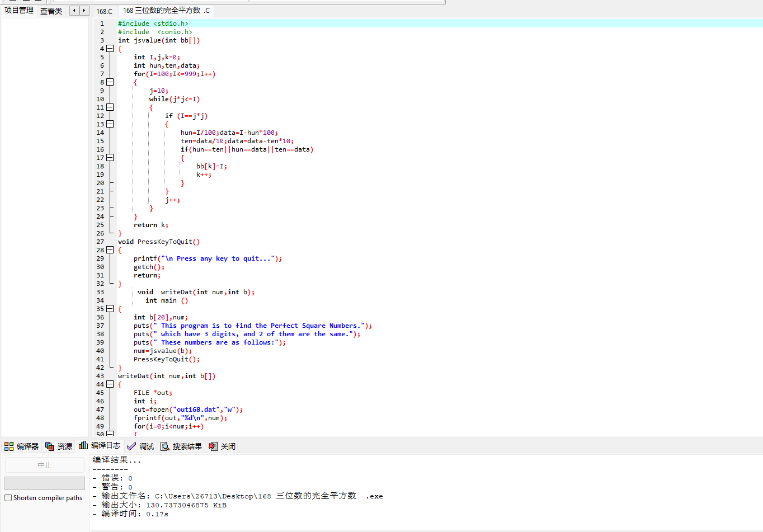Open the 编译器 compiler tab
This screenshot has width=763, height=532.
click(22, 446)
